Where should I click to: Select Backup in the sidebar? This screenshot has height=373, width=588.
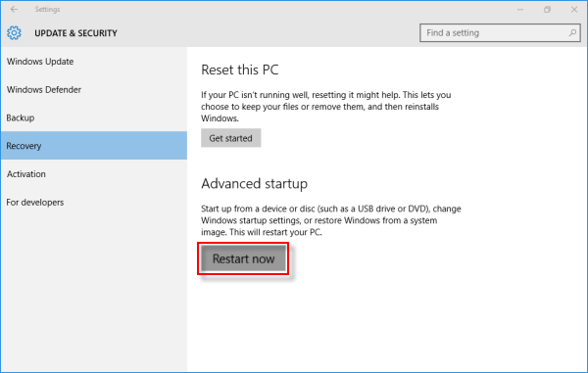coord(94,117)
